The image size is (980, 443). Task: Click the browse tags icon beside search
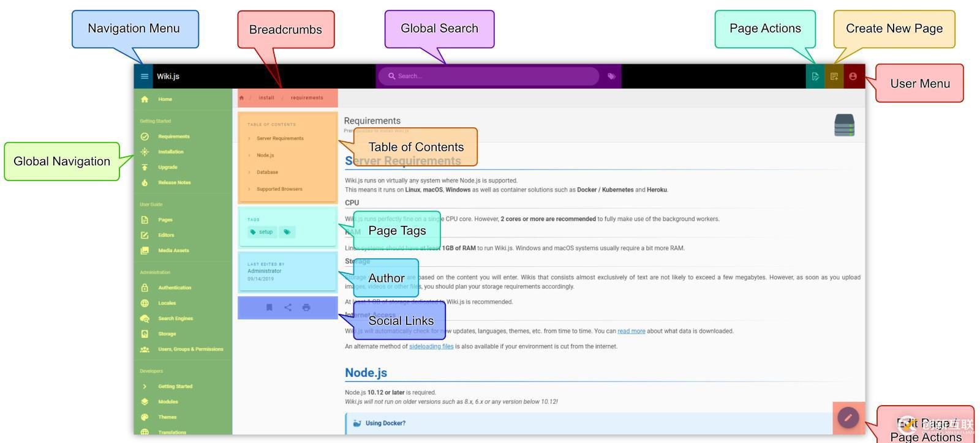click(x=611, y=76)
